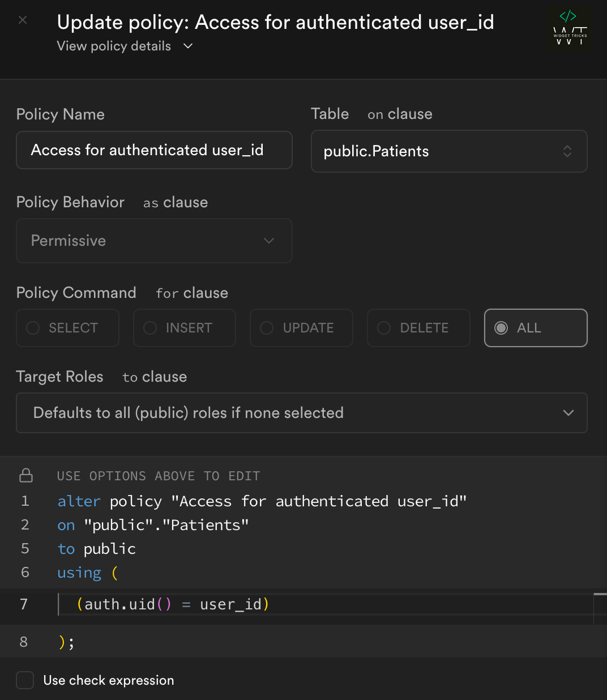Click line number 7 in the editor
607x700 pixels.
point(24,604)
